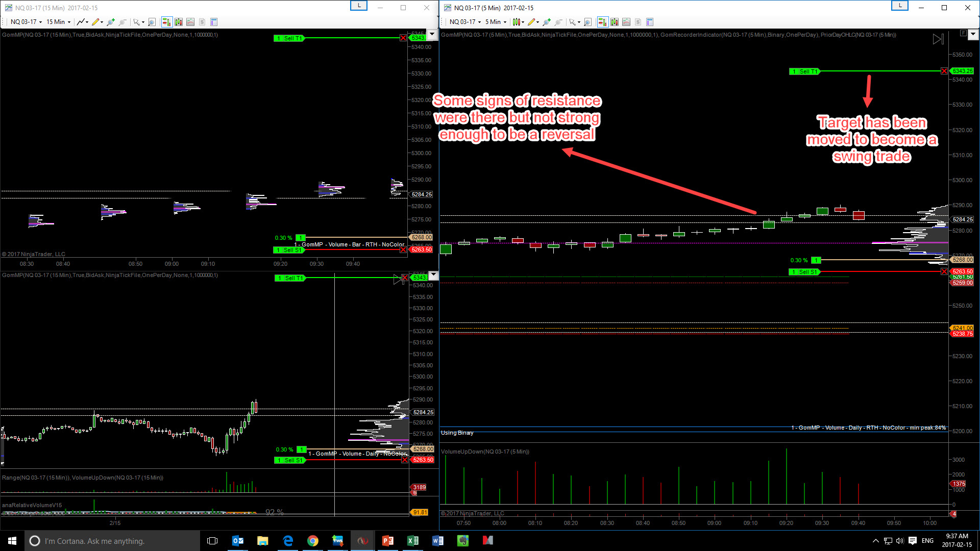Open Data Series icon in 5 Min toolbar
The height and width of the screenshot is (551, 980).
coord(614,22)
